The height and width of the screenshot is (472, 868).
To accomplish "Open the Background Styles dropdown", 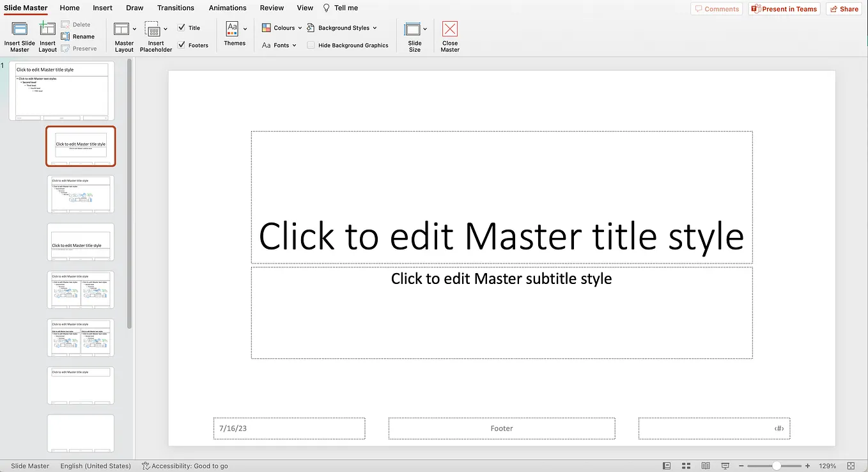I will pos(342,28).
